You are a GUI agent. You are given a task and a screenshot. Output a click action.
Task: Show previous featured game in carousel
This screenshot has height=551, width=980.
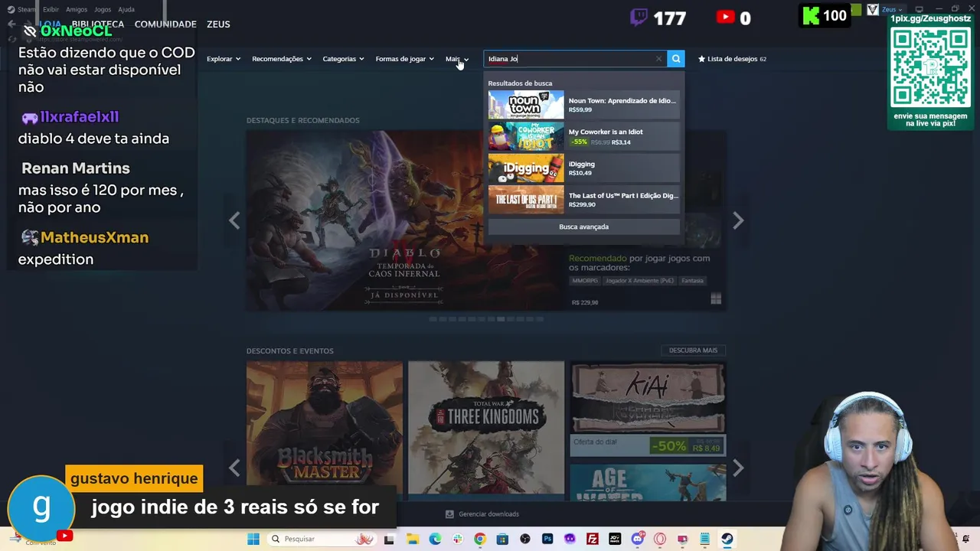(x=234, y=221)
